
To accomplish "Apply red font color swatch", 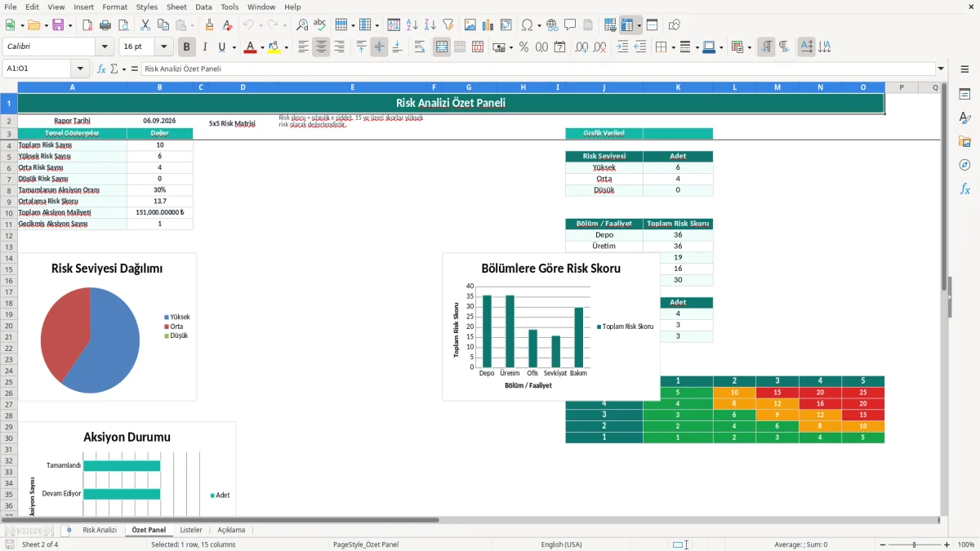I will point(250,47).
